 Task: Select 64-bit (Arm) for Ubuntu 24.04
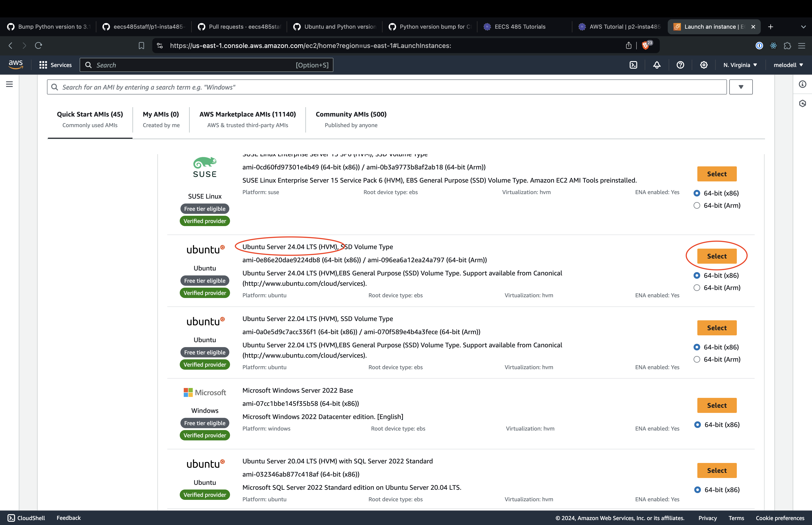point(697,288)
